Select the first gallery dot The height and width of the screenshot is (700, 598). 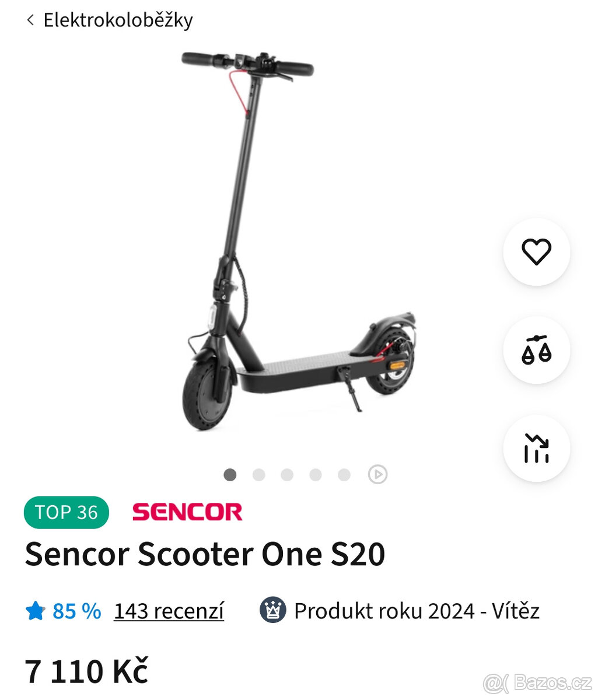click(230, 474)
